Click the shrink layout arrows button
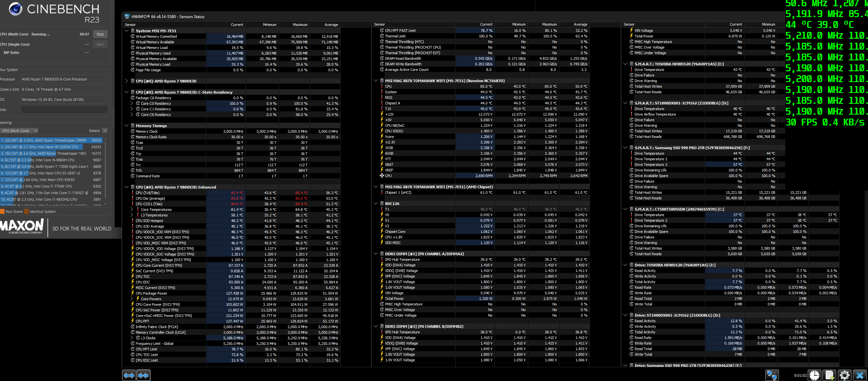This screenshot has height=381, width=868. click(144, 375)
